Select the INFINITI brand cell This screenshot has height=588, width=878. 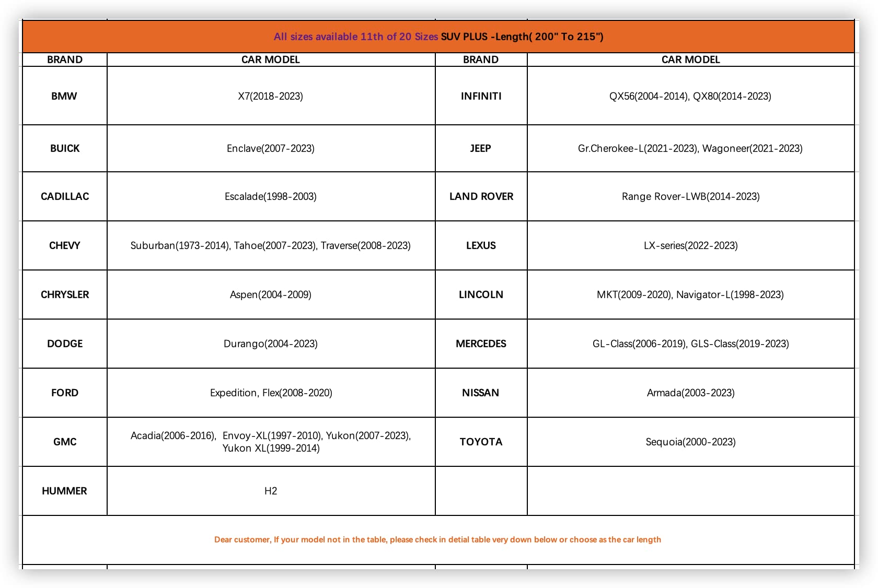click(x=481, y=96)
